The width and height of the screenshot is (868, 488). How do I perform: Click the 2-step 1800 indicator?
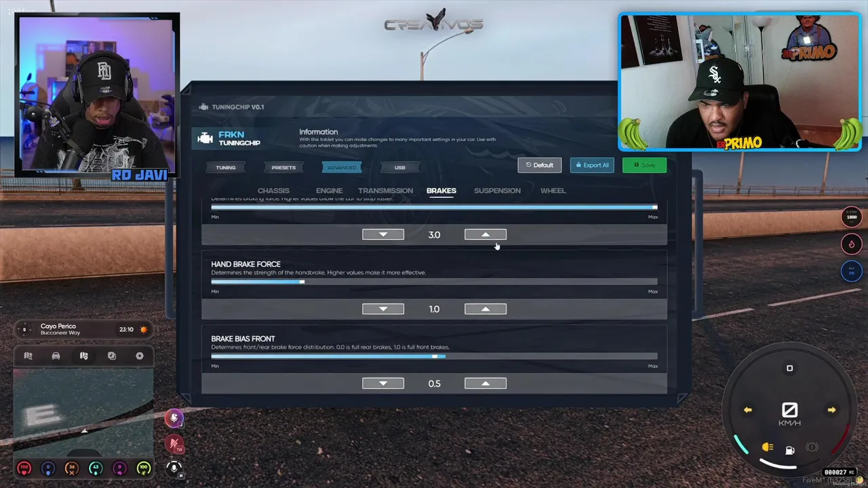coord(851,217)
